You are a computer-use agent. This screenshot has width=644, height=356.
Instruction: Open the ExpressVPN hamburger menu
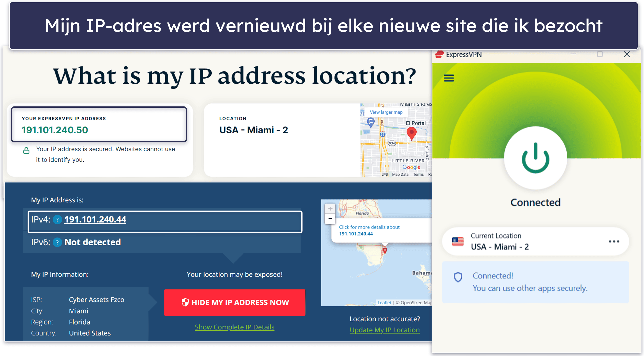click(x=449, y=78)
